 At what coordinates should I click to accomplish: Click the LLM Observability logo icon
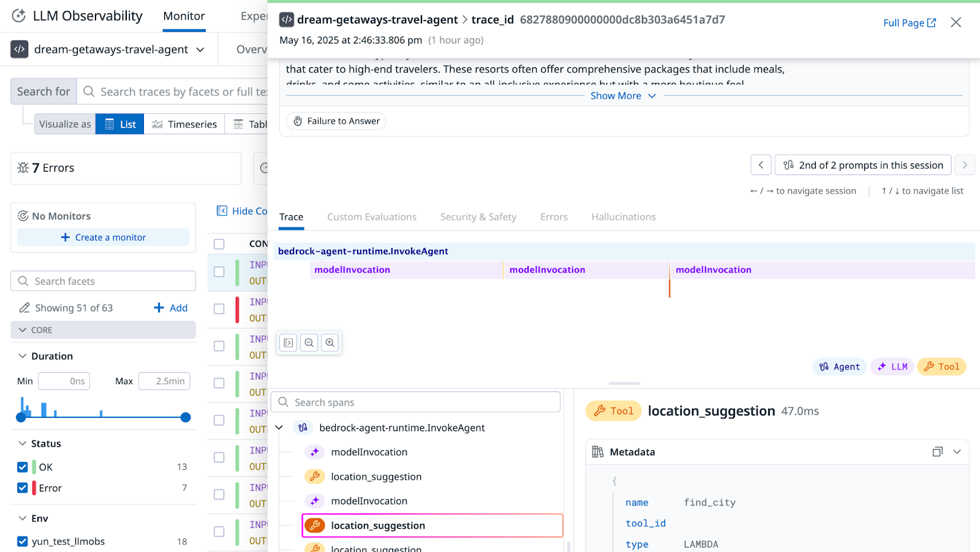[18, 15]
